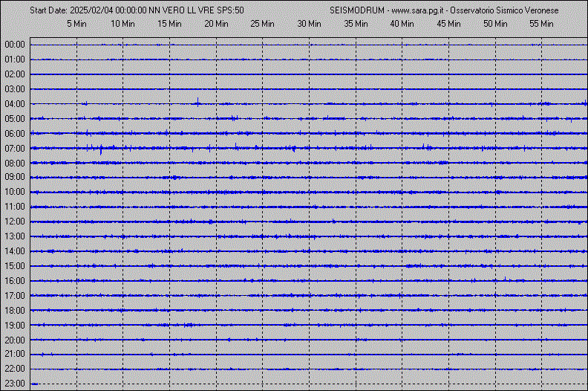Image resolution: width=588 pixels, height=391 pixels.
Task: Click the short trace segment at 23:00
Action: pyautogui.click(x=34, y=384)
